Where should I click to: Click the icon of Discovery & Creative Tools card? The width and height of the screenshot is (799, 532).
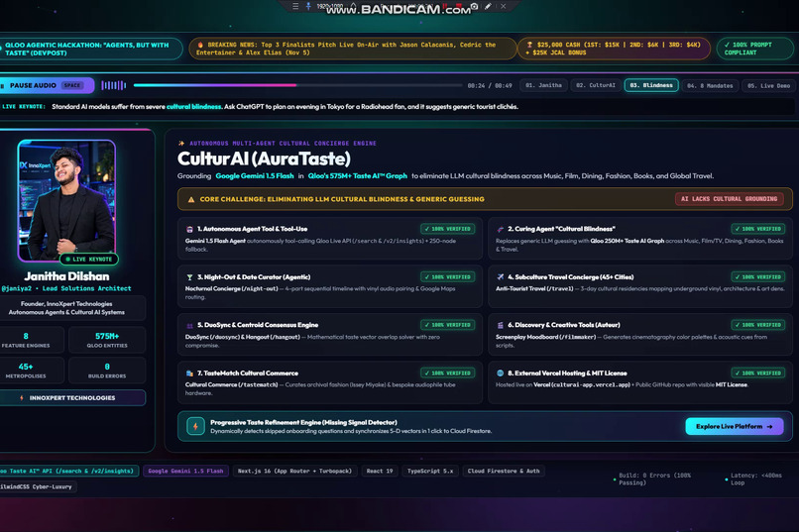click(x=500, y=325)
